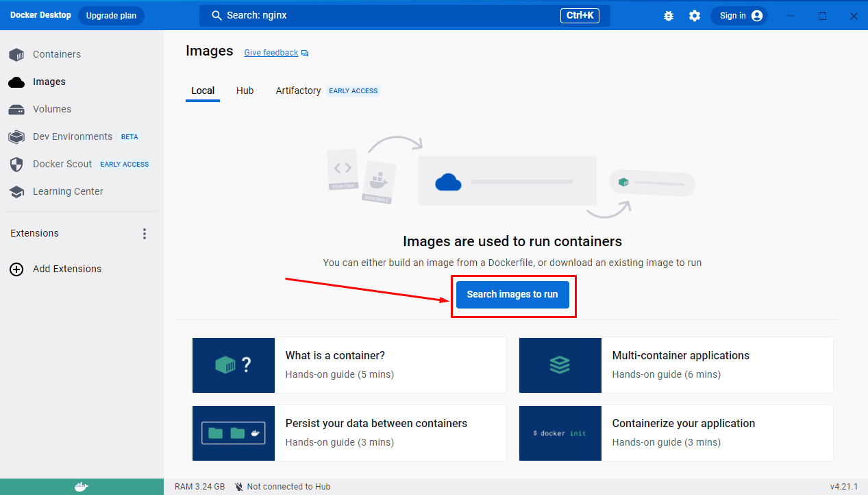868x495 pixels.
Task: Click the Upgrade plan button
Action: tap(111, 16)
